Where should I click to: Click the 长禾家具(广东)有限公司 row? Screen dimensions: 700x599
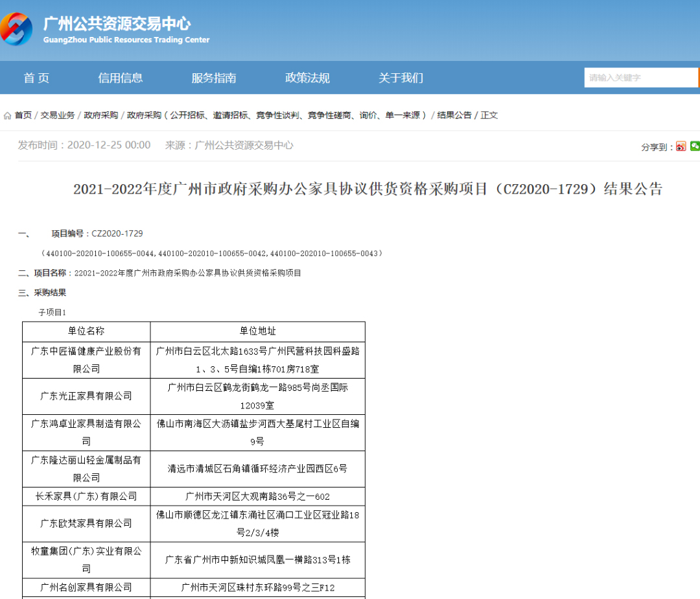pos(86,497)
